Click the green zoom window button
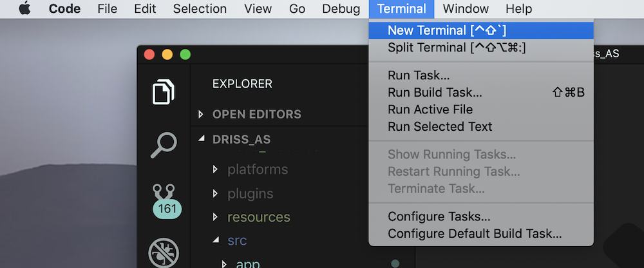Screen dimensions: 644x268 click(185, 54)
